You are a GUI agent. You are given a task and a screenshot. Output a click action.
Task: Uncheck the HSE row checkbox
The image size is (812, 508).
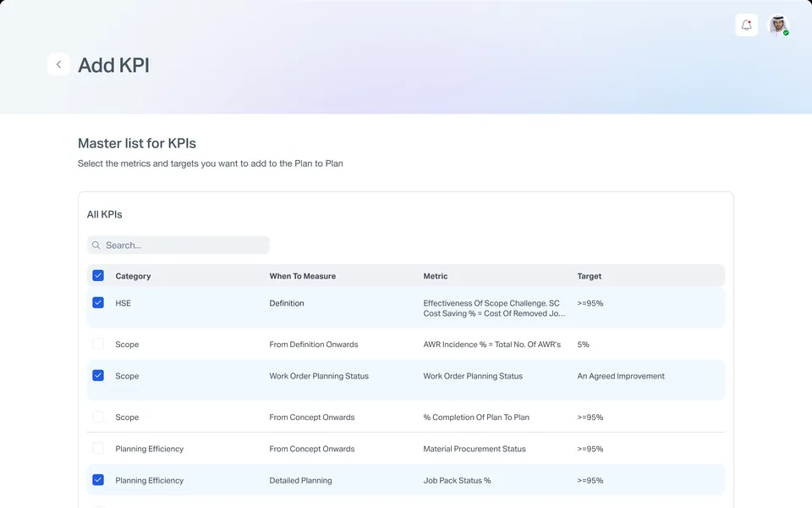[x=98, y=303]
